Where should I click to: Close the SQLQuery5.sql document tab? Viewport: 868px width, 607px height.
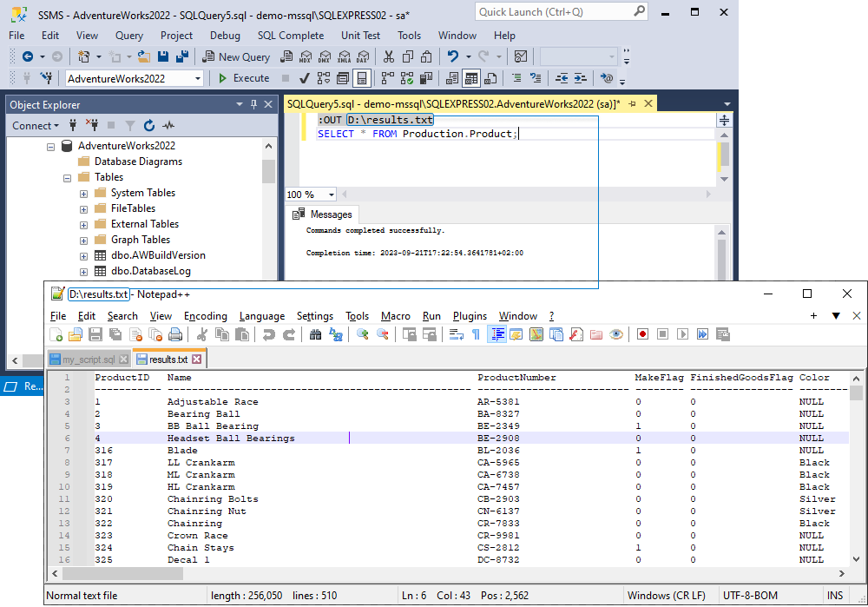coord(648,103)
